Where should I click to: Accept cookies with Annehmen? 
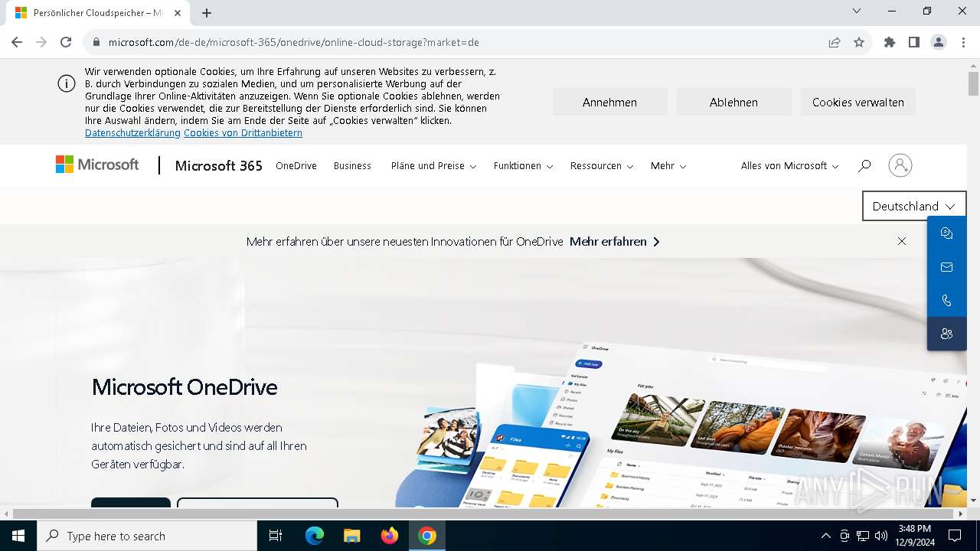click(x=609, y=102)
